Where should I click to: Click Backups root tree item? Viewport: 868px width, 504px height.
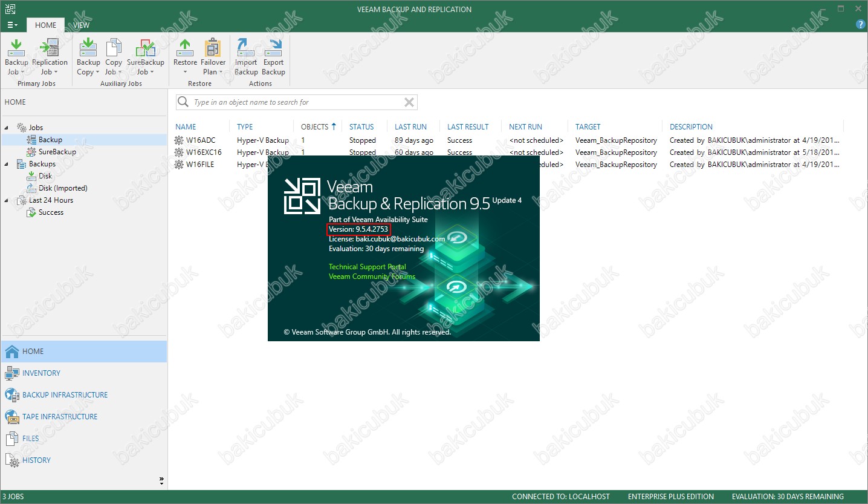click(42, 164)
